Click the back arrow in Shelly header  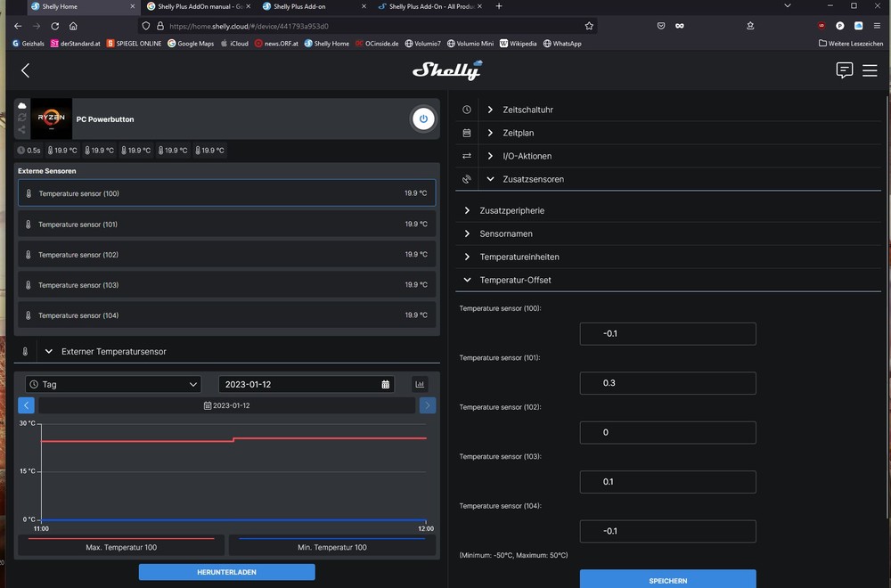(25, 70)
